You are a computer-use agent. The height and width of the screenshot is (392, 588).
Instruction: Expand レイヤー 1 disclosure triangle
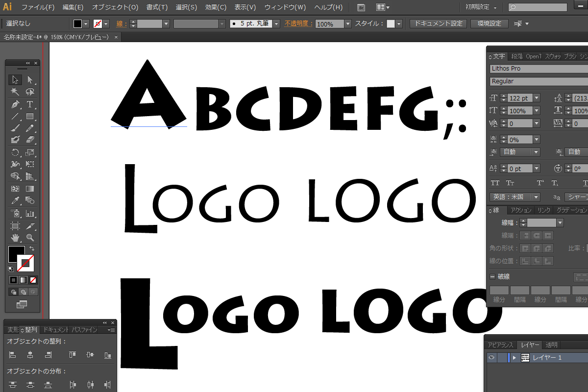click(514, 358)
